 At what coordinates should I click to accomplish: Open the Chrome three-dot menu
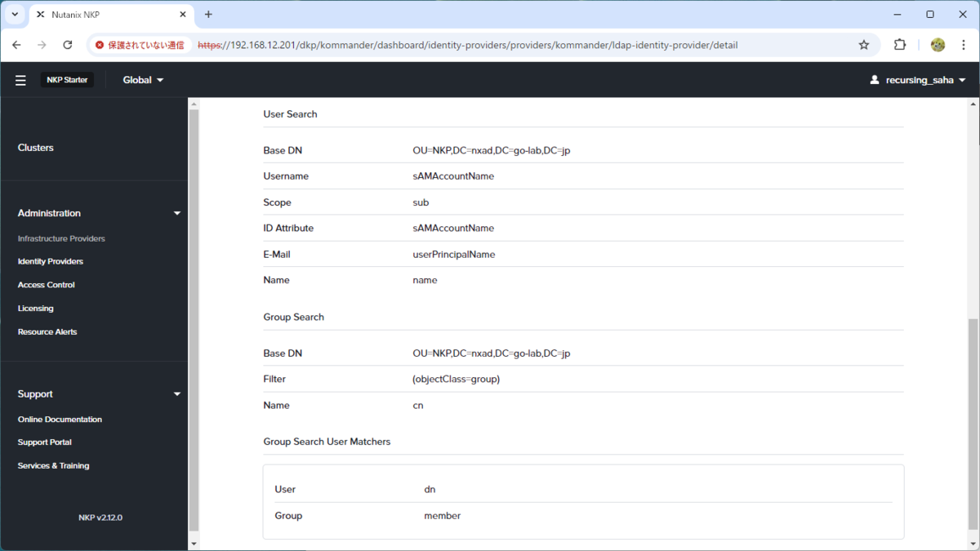[964, 45]
